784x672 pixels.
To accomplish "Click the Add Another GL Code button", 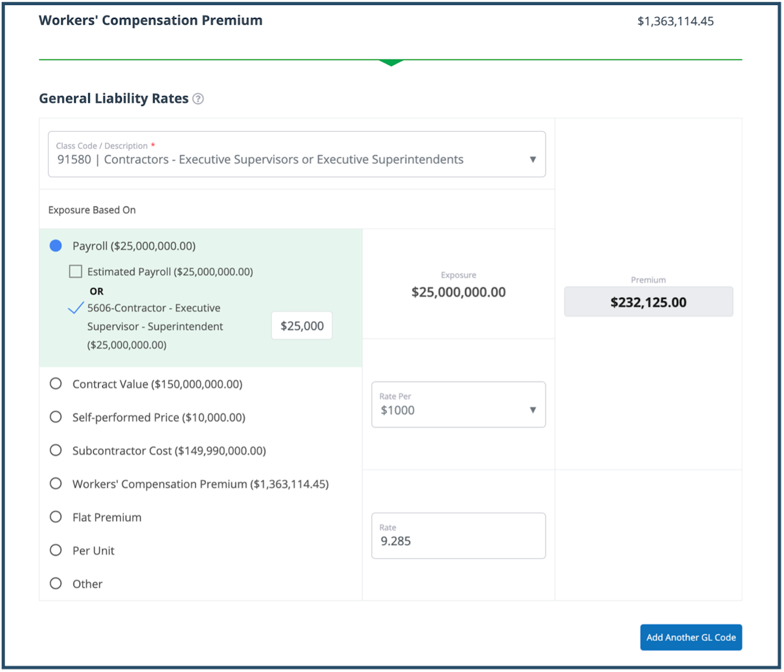I will tap(691, 637).
